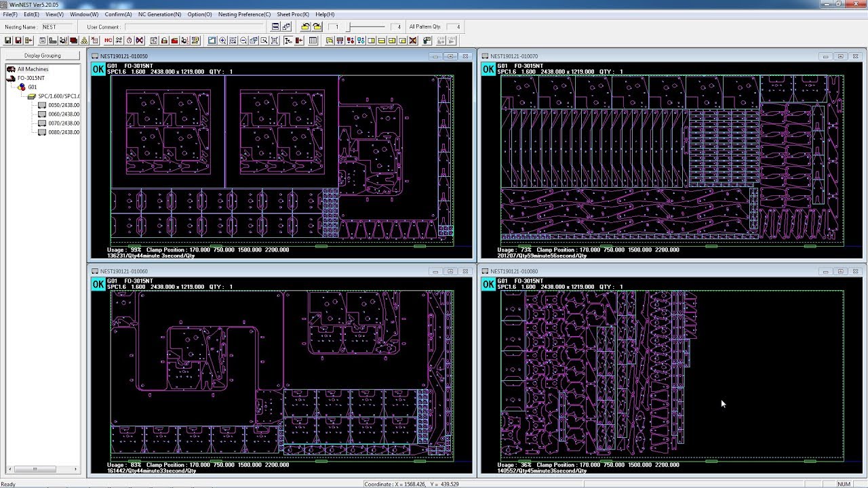868x488 pixels.
Task: Click the All Pattern Qty value field
Action: [453, 27]
